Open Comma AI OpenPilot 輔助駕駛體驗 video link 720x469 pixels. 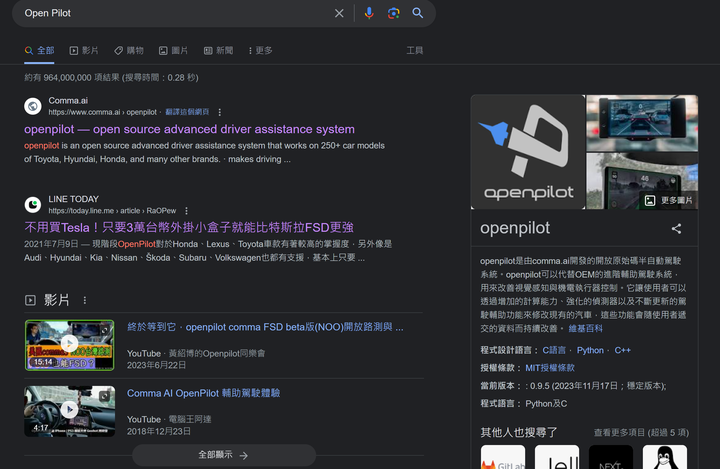[x=203, y=393]
